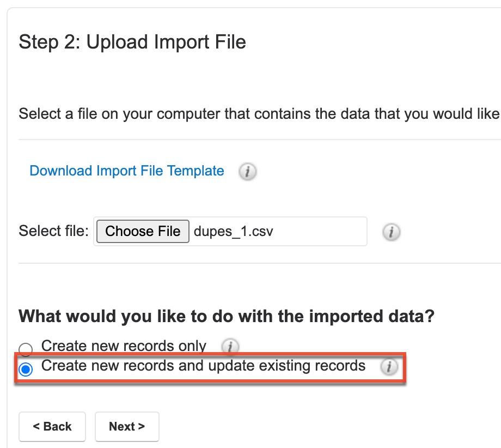Click the Step 2: Upload Import File heading
The height and width of the screenshot is (448, 501).
(132, 42)
